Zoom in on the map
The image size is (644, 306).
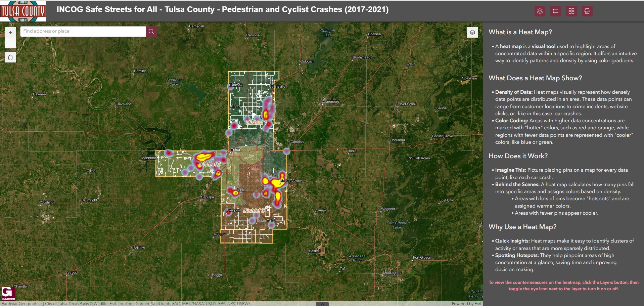(x=10, y=33)
